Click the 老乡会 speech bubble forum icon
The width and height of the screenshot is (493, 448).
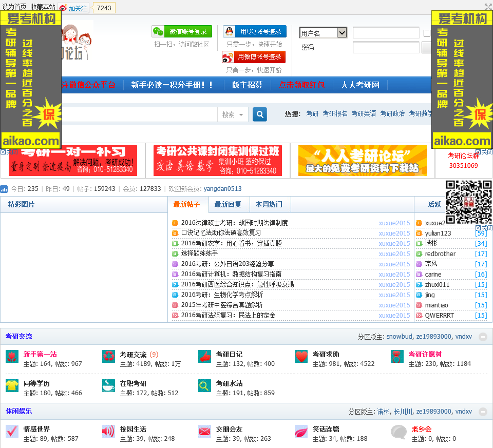coord(399,432)
